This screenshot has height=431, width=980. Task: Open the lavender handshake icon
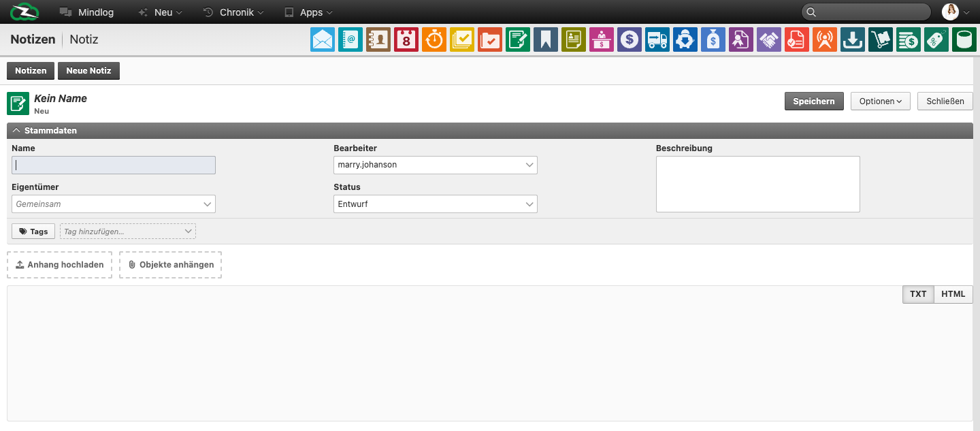click(769, 39)
